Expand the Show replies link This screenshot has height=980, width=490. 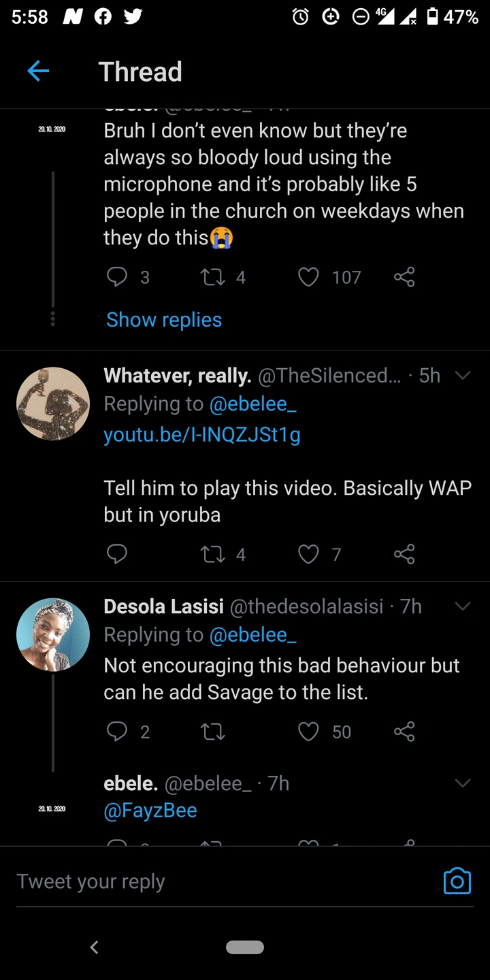point(164,319)
